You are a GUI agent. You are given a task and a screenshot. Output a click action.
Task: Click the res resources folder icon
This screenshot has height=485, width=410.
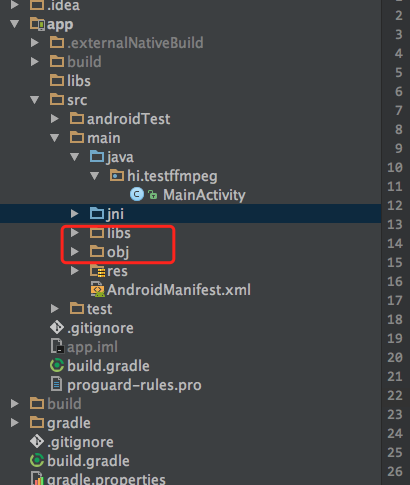click(x=97, y=271)
